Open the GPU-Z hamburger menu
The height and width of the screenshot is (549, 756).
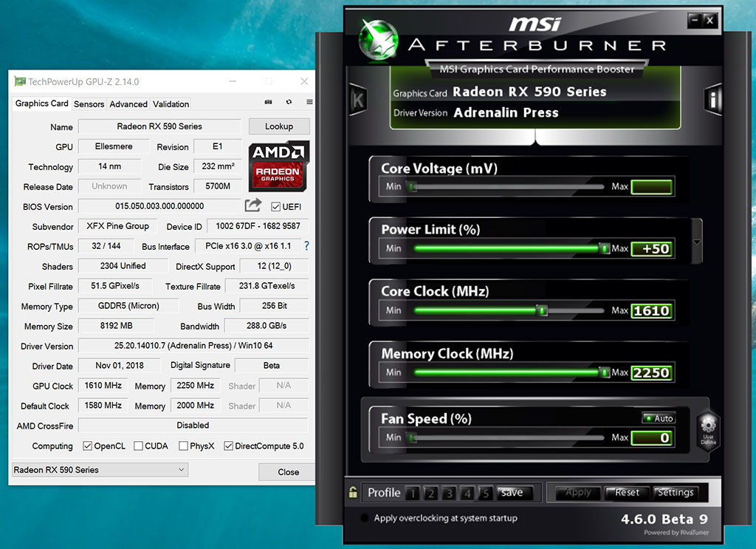pyautogui.click(x=309, y=102)
